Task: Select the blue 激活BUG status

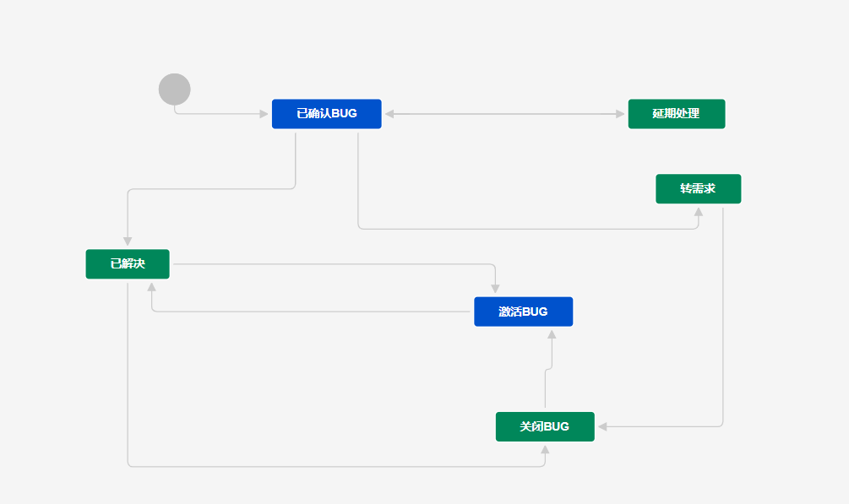Action: (523, 312)
